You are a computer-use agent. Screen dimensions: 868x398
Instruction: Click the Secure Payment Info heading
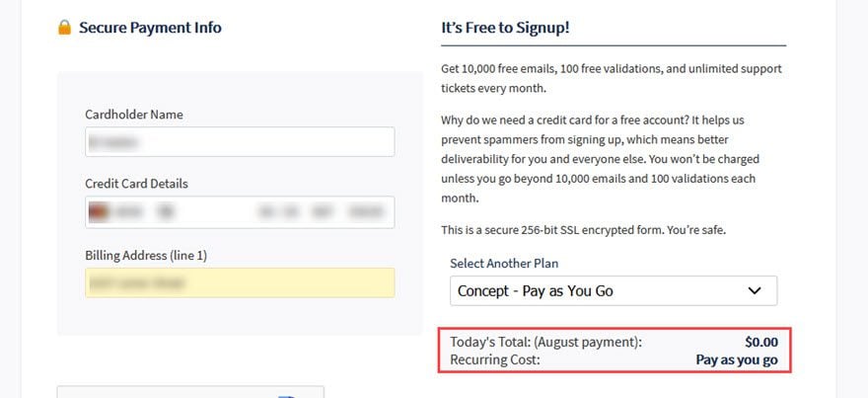[x=150, y=28]
